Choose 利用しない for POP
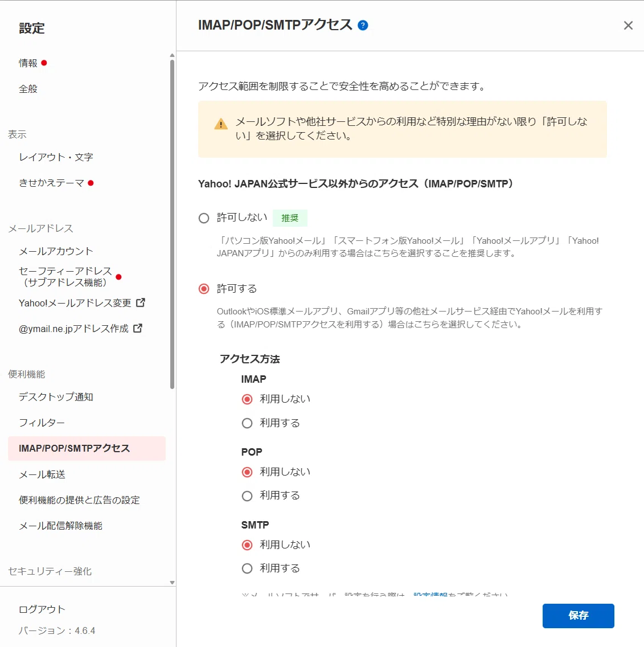 coord(247,472)
